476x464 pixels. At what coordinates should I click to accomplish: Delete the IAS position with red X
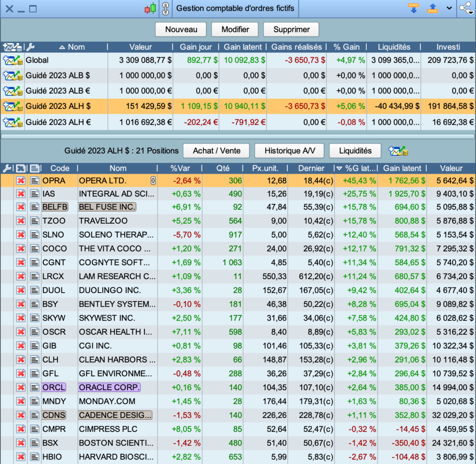point(20,194)
